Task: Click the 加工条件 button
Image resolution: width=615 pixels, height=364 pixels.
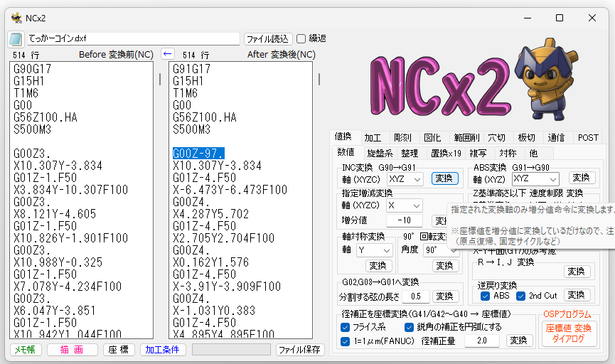Action: point(163,350)
